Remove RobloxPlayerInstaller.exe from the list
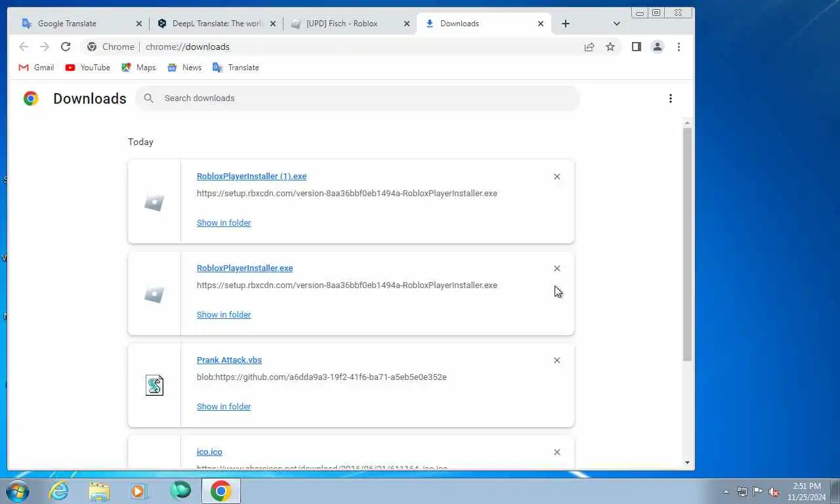The height and width of the screenshot is (504, 840). pos(557,268)
